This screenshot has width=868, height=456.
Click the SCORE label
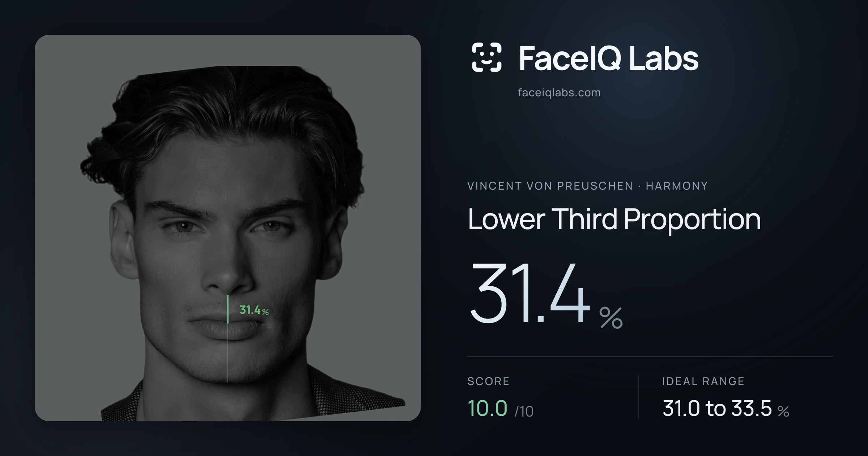point(488,381)
